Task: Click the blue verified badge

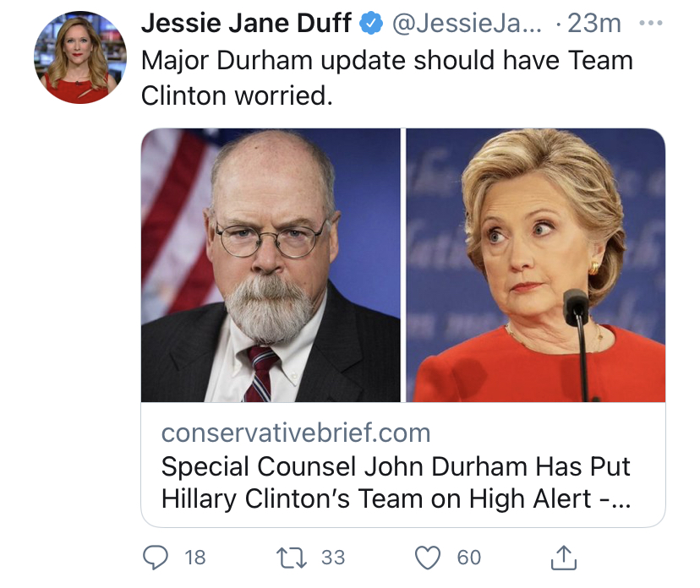Action: (x=371, y=23)
